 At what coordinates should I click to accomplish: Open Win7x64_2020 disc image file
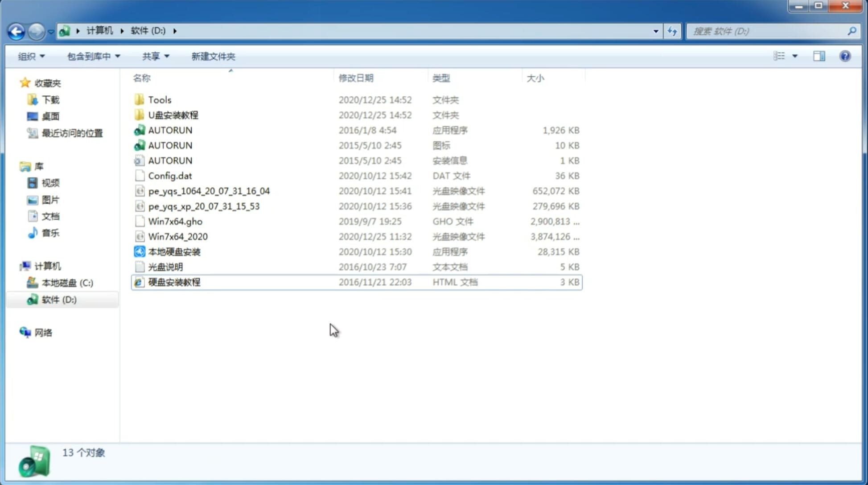[x=178, y=237]
